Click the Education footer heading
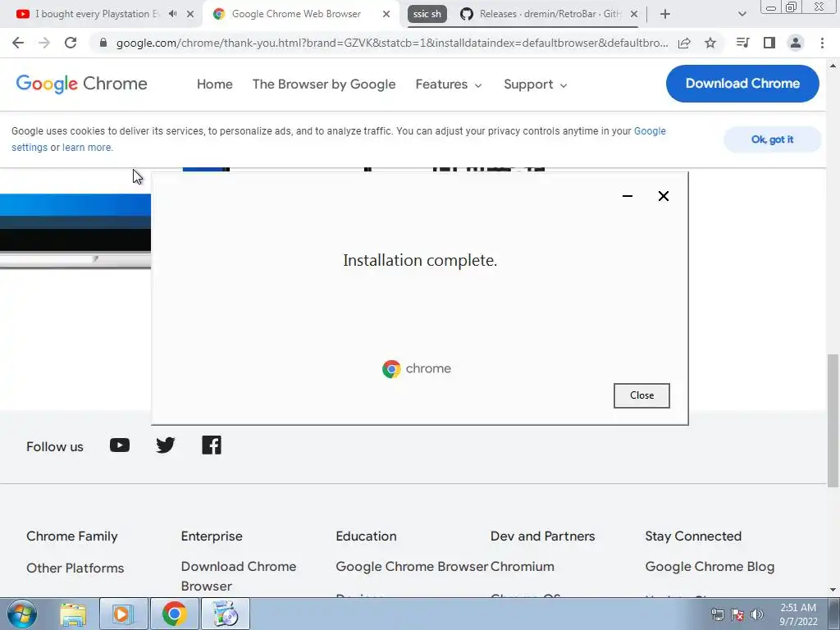Image resolution: width=840 pixels, height=630 pixels. (x=366, y=536)
